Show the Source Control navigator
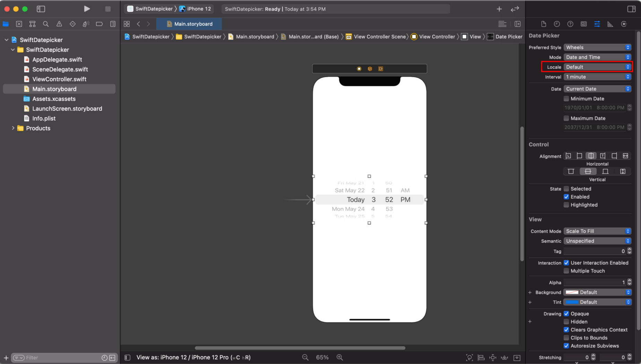This screenshot has height=364, width=641. point(19,24)
